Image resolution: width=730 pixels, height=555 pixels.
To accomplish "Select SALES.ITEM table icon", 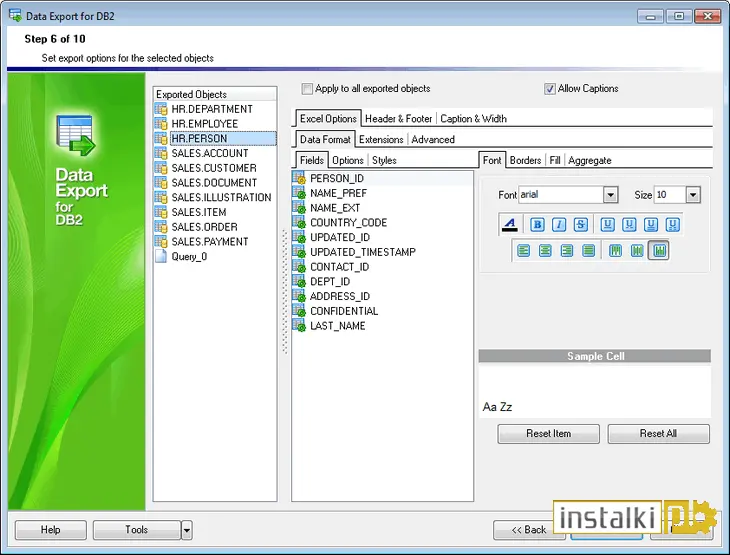I will pos(161,212).
